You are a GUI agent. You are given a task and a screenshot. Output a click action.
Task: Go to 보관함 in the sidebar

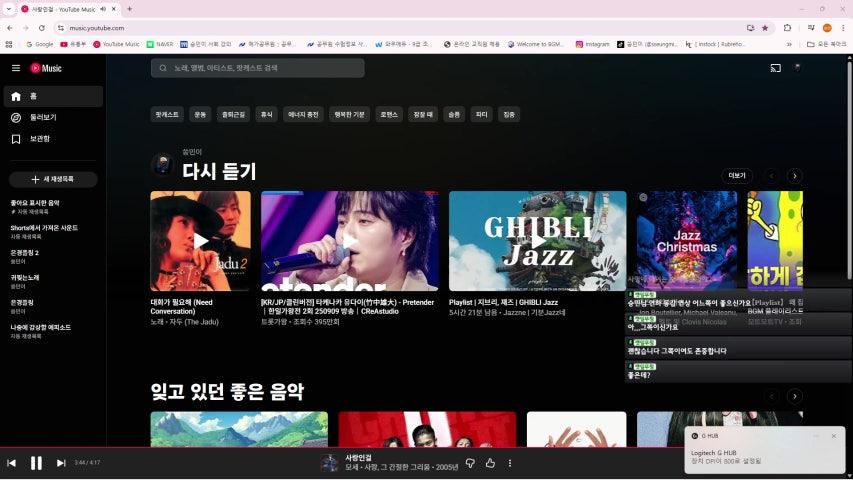click(x=40, y=139)
